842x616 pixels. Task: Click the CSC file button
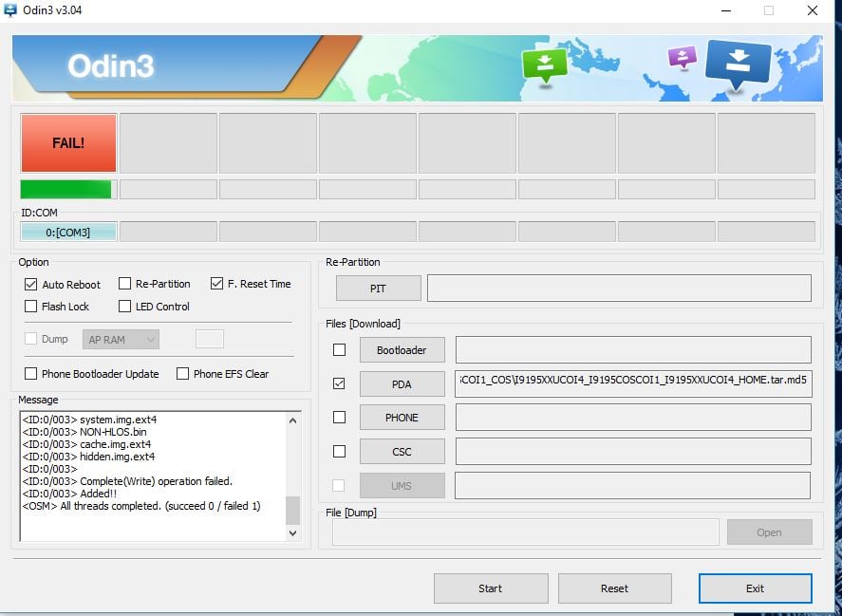pyautogui.click(x=402, y=452)
